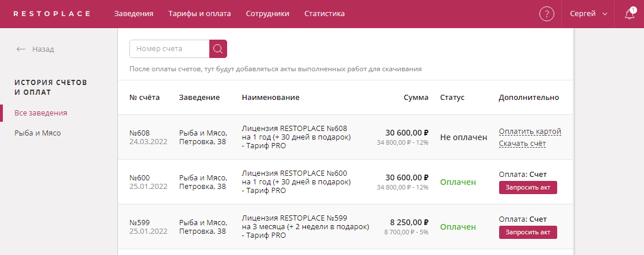Select Рыба и Мясо in sidebar
The image size is (644, 255).
coord(37,133)
